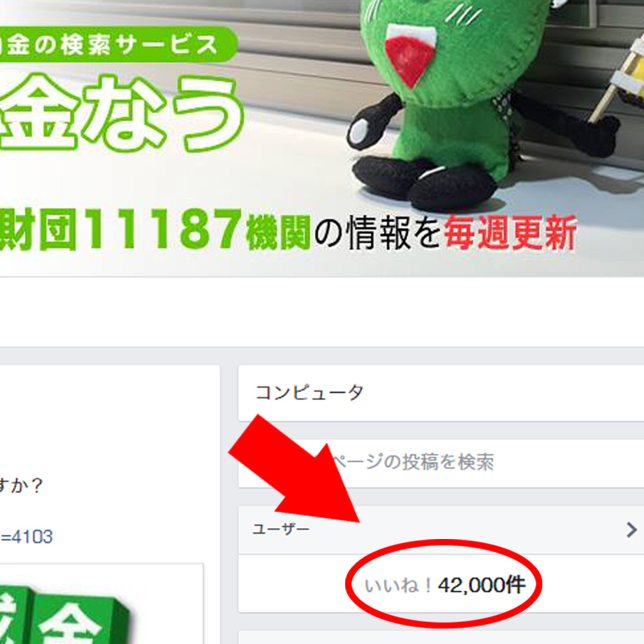
Task: Click the ページの投稿を検索 search field
Action: 441,463
